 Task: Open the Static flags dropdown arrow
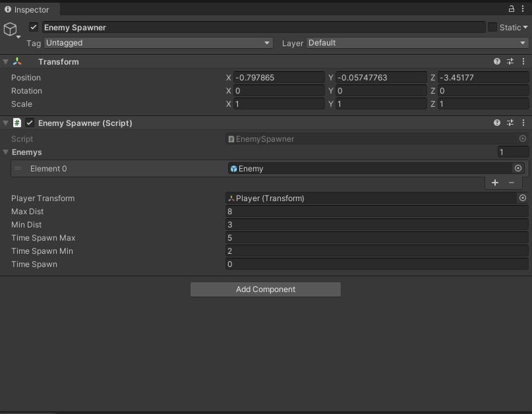[525, 27]
